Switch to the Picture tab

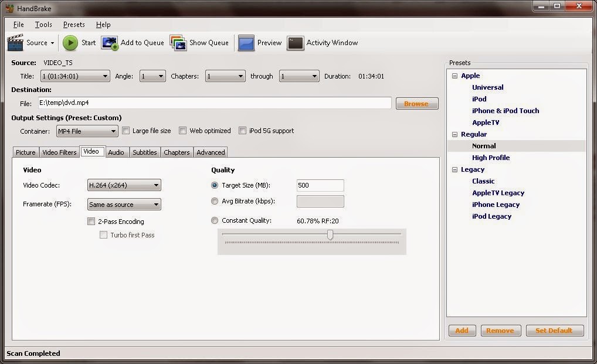pyautogui.click(x=25, y=152)
